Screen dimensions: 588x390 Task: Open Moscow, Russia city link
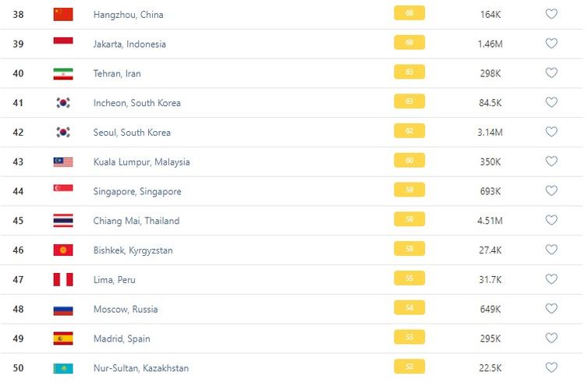click(125, 310)
